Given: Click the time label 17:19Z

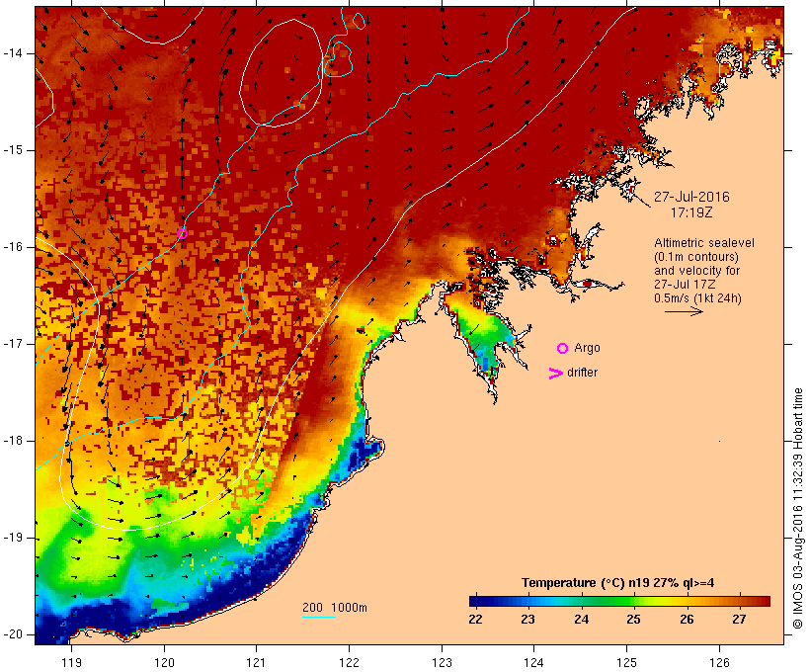Looking at the screenshot, I should point(691,212).
